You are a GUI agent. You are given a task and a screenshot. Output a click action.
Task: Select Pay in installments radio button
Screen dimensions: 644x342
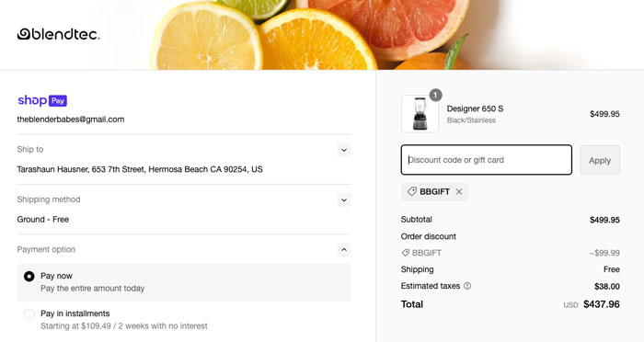[29, 314]
